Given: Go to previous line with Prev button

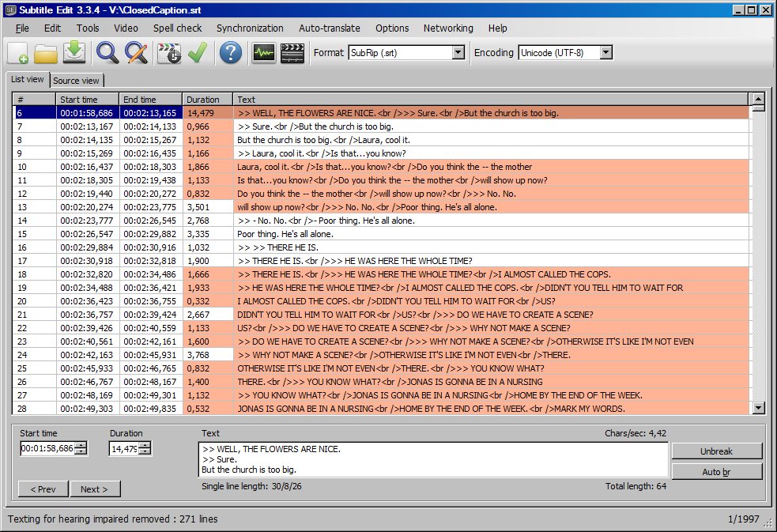Looking at the screenshot, I should [43, 489].
